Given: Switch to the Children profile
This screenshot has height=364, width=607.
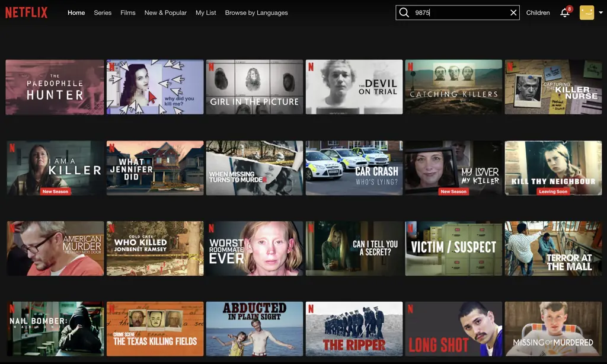Looking at the screenshot, I should (x=538, y=12).
